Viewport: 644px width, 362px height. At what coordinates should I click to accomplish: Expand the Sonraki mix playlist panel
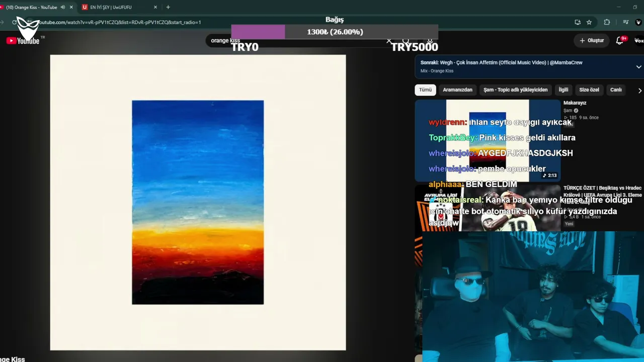(638, 67)
